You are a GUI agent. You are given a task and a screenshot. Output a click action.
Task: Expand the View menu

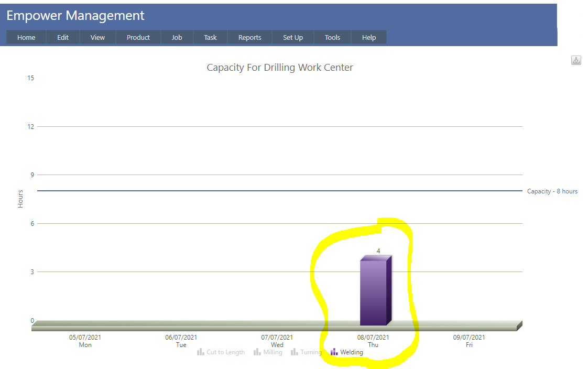[97, 38]
